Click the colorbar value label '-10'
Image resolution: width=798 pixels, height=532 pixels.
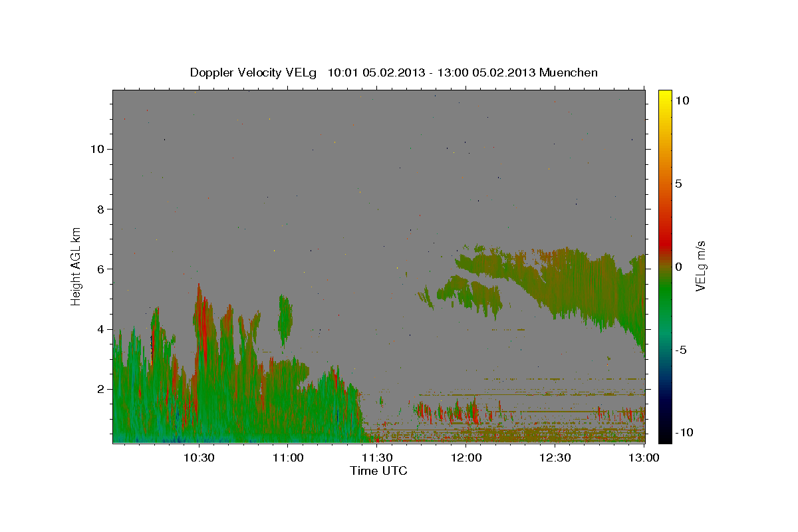coord(684,433)
